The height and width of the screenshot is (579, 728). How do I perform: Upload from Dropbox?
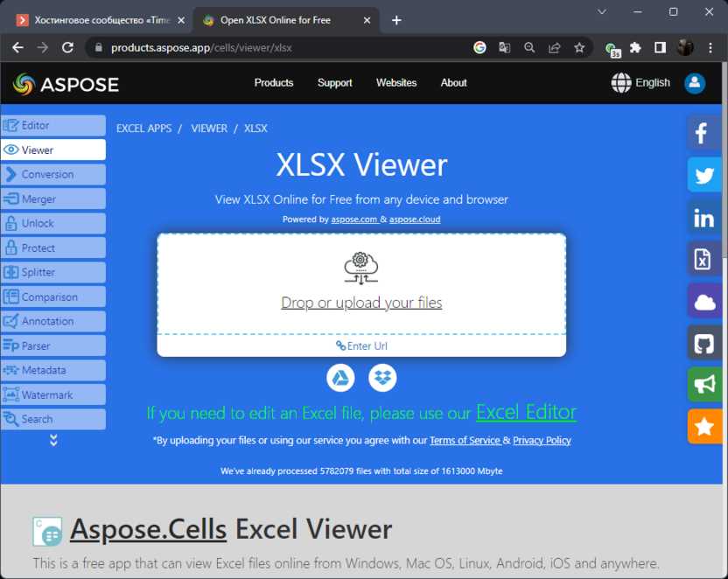pyautogui.click(x=382, y=378)
